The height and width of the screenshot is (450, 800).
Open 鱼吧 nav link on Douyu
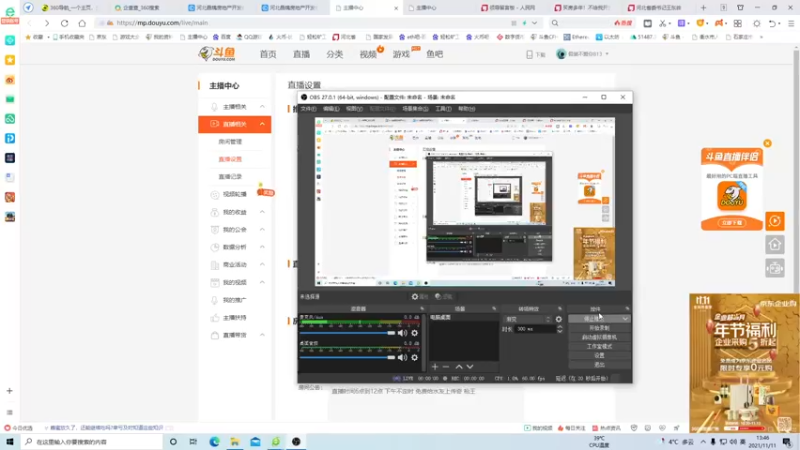pyautogui.click(x=435, y=54)
